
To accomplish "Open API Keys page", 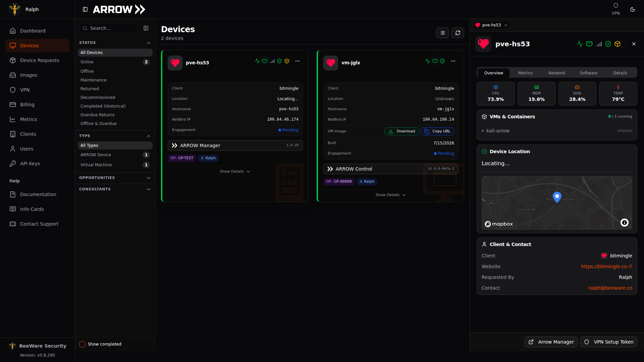I will click(37, 164).
